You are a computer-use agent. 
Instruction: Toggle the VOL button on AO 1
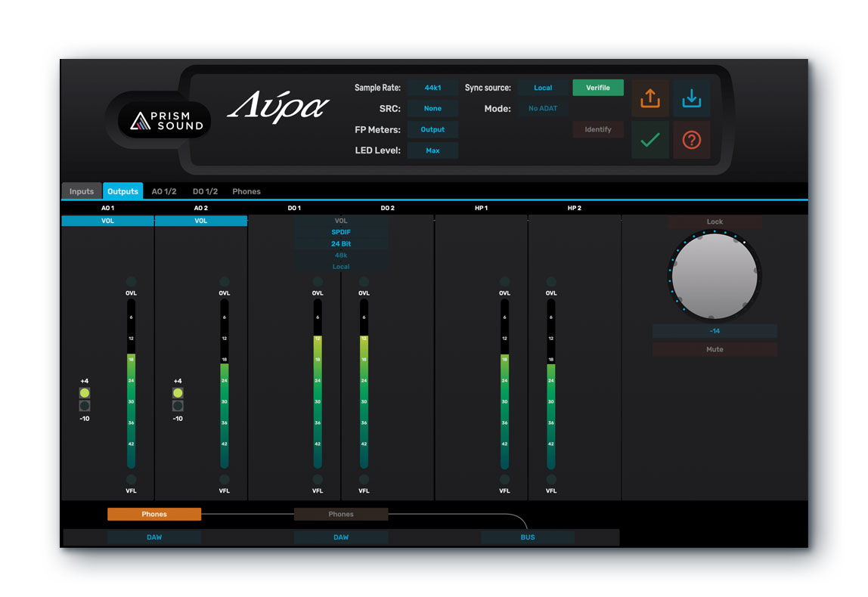(x=107, y=221)
